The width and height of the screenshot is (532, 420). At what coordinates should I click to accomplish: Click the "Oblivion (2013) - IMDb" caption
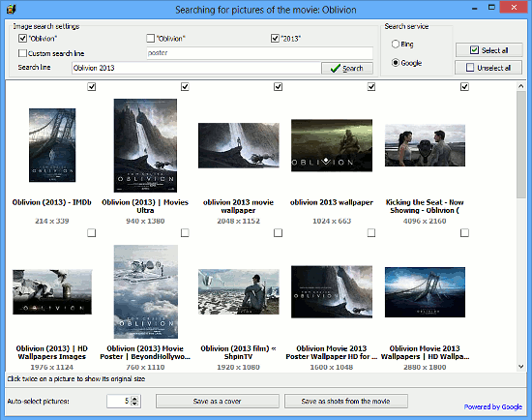click(x=52, y=202)
